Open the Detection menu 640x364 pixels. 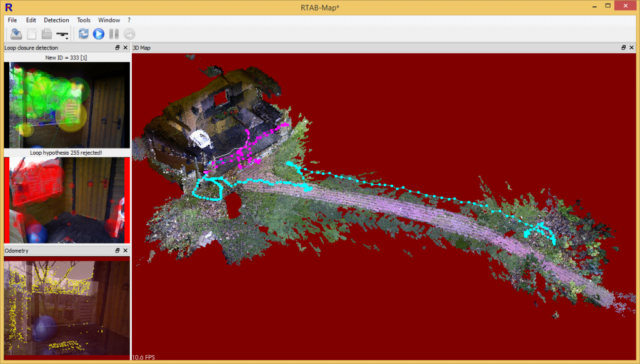[56, 20]
